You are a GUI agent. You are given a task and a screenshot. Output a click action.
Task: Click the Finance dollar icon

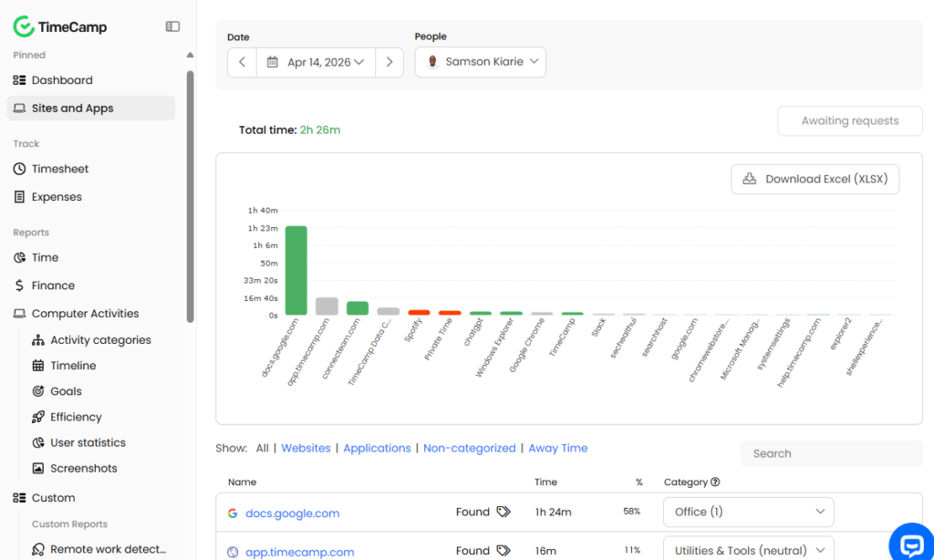[x=20, y=285]
